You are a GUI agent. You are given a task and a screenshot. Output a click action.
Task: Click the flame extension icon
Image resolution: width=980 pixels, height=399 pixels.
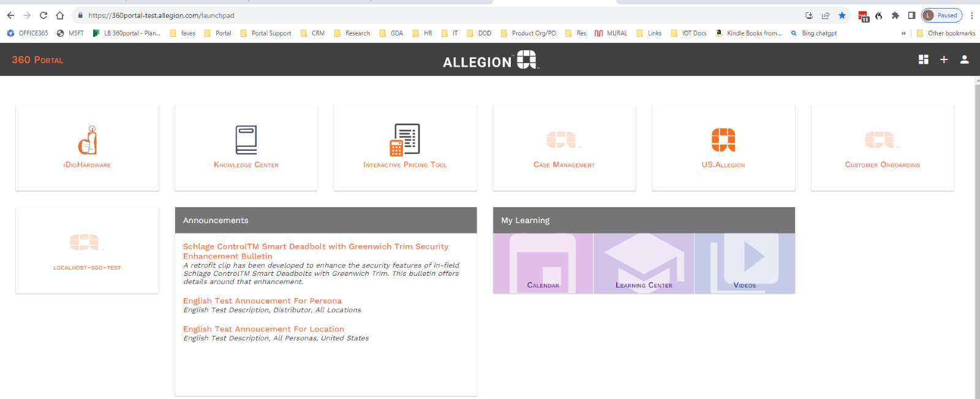[x=879, y=15]
